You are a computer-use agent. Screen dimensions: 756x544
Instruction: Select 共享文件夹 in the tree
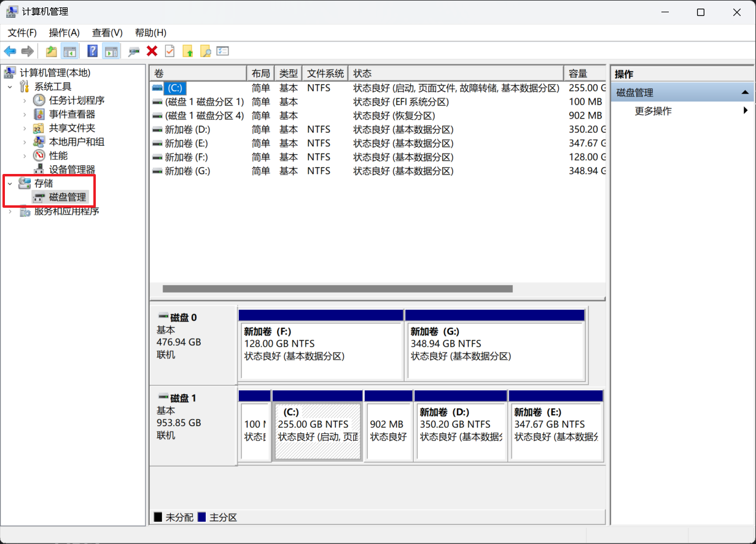click(72, 128)
